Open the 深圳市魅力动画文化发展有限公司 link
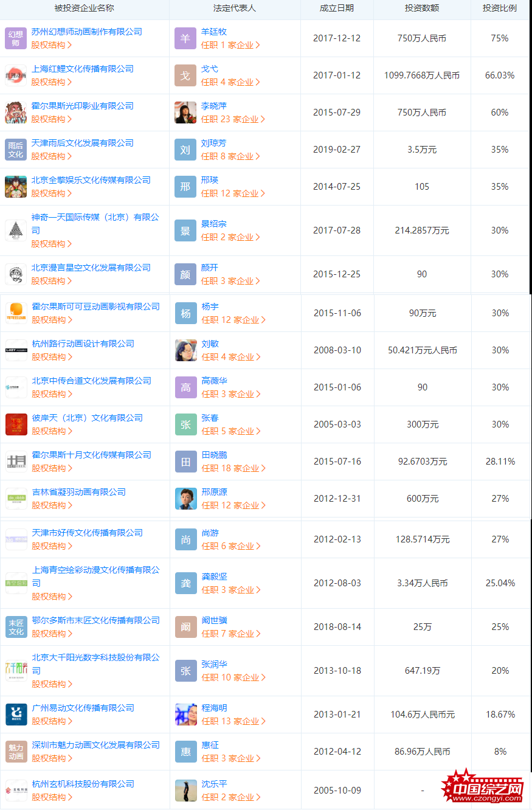Viewport: 532px width, 810px height. coord(96,745)
